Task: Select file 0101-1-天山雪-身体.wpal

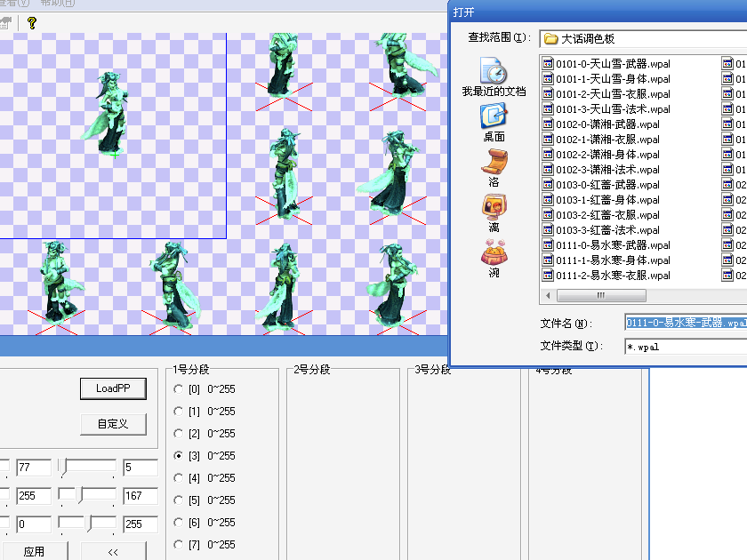Action: pos(606,79)
